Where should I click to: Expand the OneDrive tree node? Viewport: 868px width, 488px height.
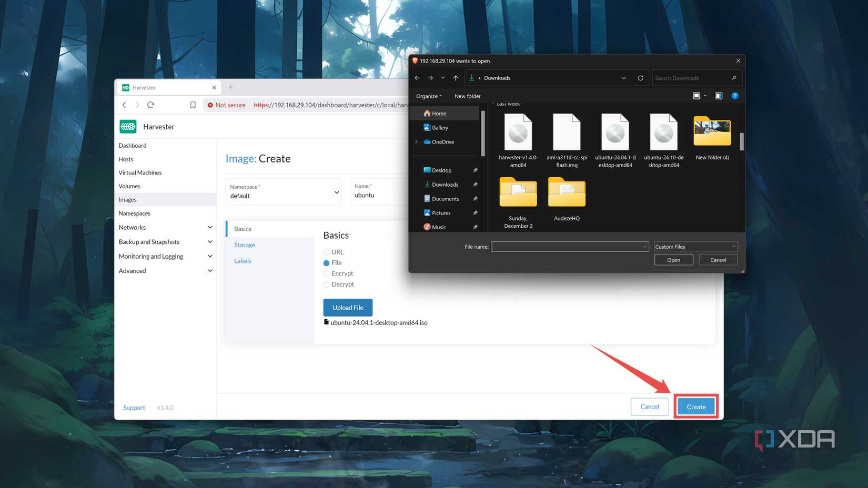(x=417, y=142)
